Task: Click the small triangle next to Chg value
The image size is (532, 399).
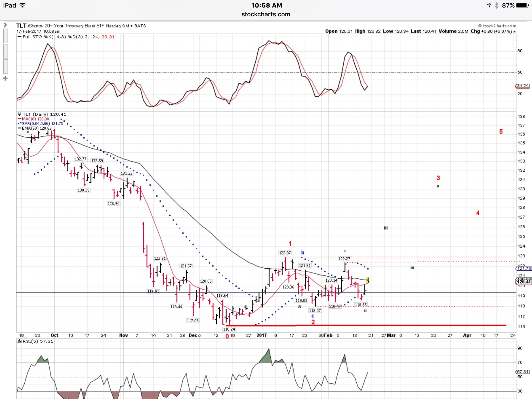Action: pos(515,31)
